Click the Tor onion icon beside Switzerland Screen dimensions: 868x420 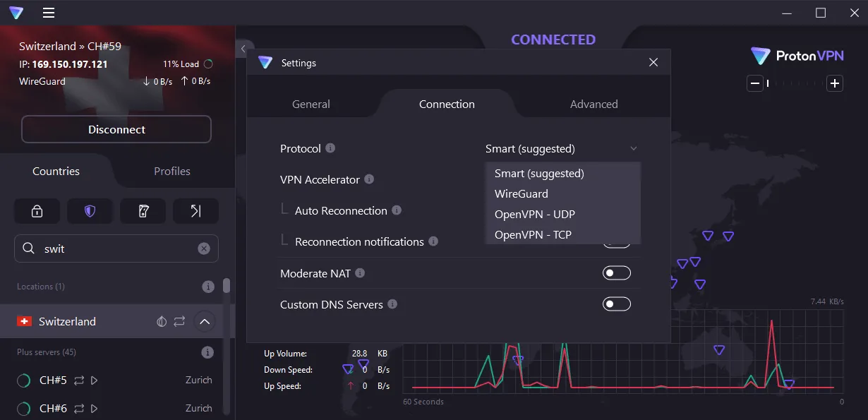point(162,321)
